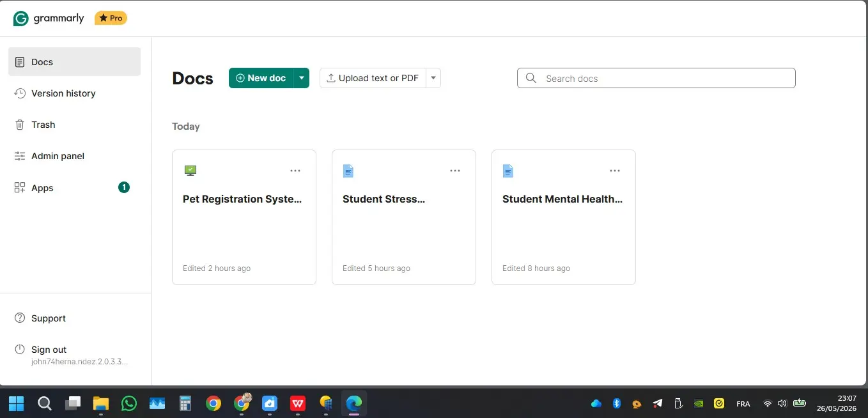Click the Admin panel sliders icon

pyautogui.click(x=20, y=156)
